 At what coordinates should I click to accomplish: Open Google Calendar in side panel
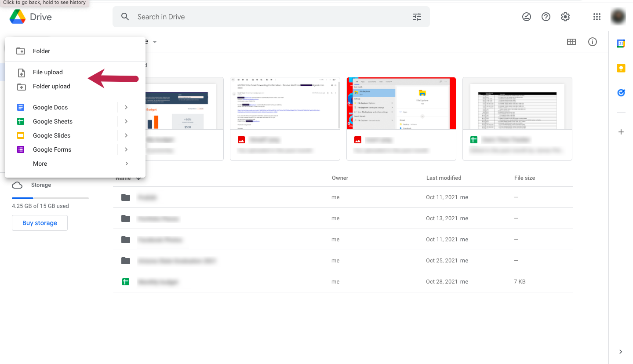621,44
